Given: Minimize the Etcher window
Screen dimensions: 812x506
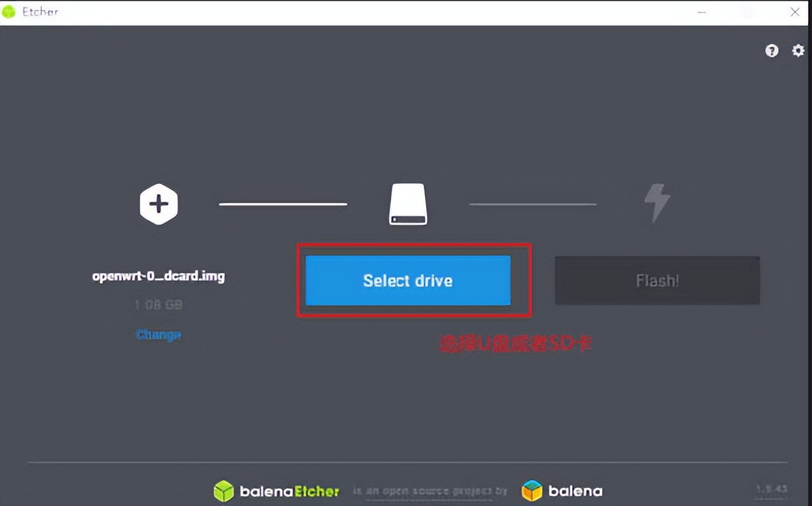Looking at the screenshot, I should [702, 12].
